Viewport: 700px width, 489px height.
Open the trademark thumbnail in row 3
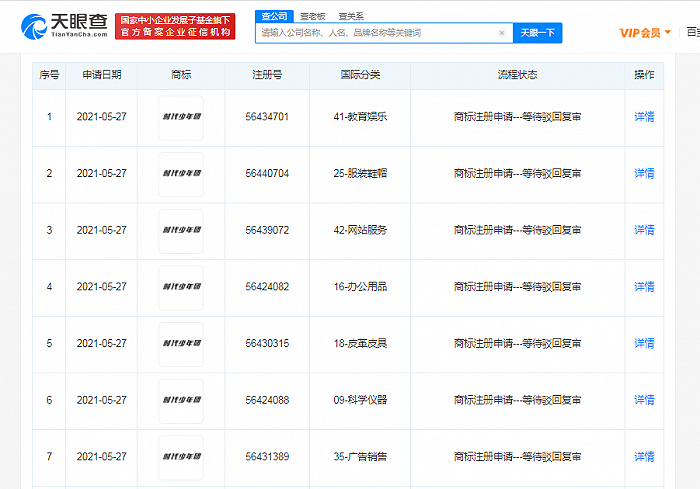[x=181, y=231]
